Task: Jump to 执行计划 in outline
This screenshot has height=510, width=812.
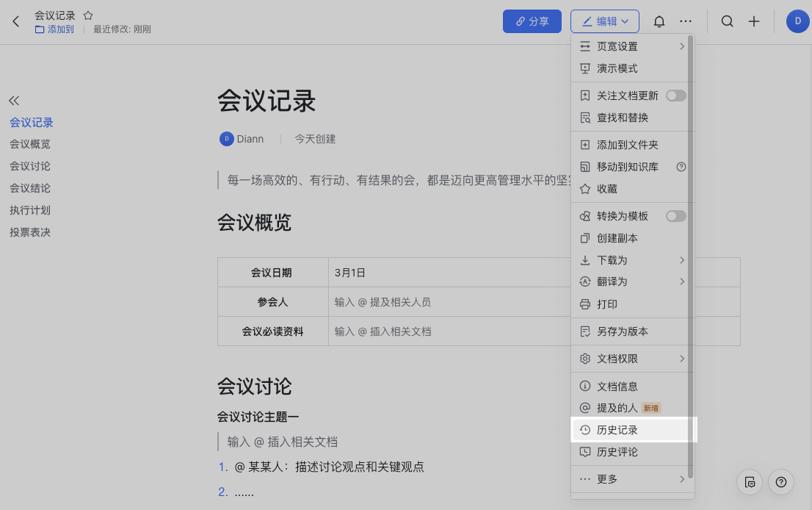Action: (30, 210)
